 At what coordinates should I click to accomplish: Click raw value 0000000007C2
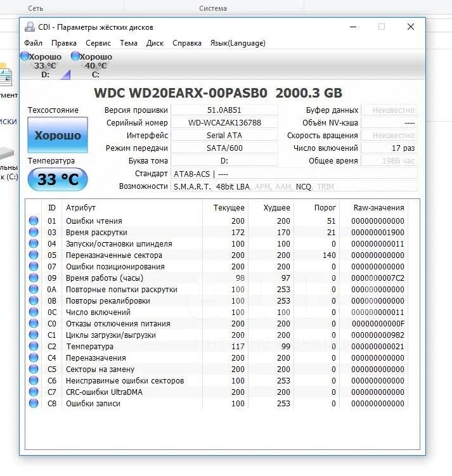point(378,278)
